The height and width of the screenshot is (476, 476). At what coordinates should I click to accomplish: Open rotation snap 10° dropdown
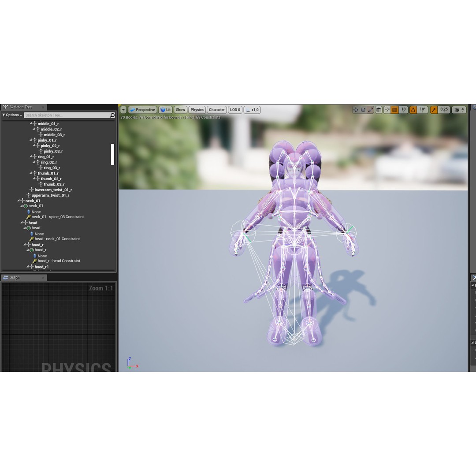pyautogui.click(x=422, y=110)
